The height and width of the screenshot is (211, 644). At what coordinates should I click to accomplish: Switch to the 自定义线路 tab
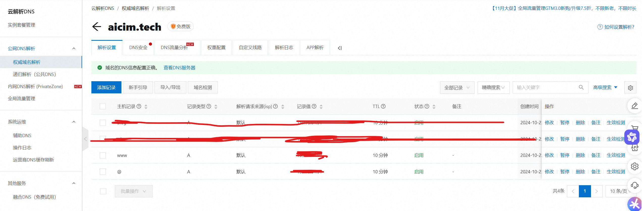click(250, 48)
